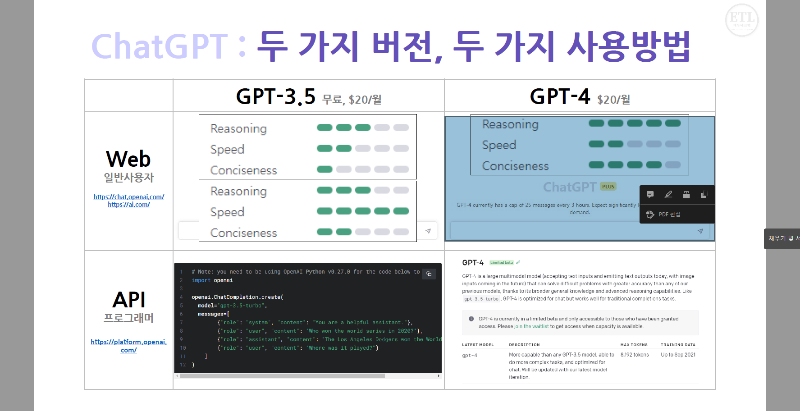Viewport: 800px width, 411px height.
Task: Click the gpt-4 model name cell
Action: (x=469, y=355)
